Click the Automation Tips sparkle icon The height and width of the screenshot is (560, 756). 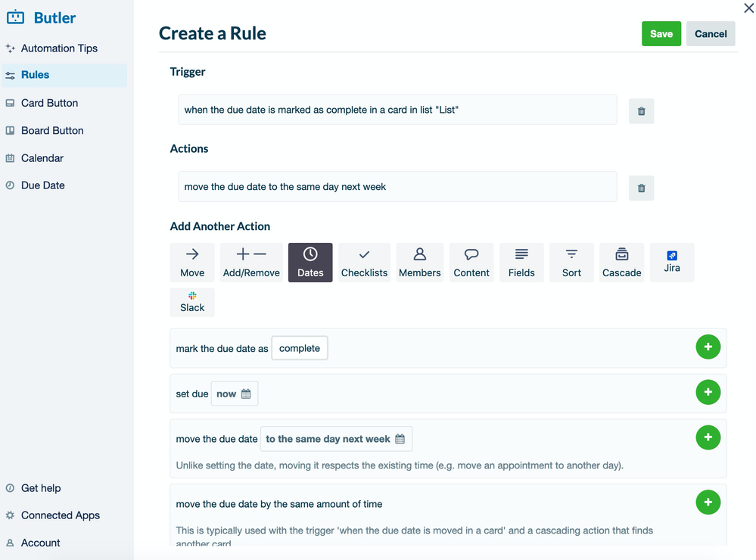[x=10, y=48]
